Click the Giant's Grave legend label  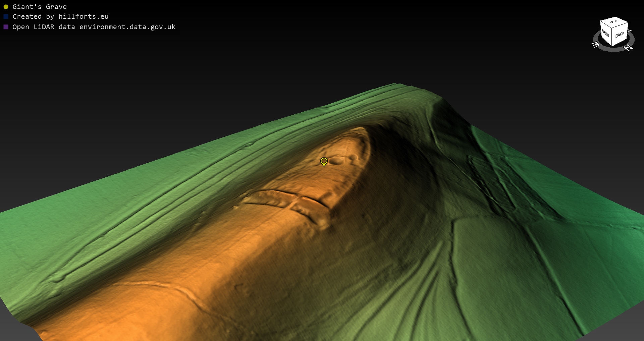[40, 7]
